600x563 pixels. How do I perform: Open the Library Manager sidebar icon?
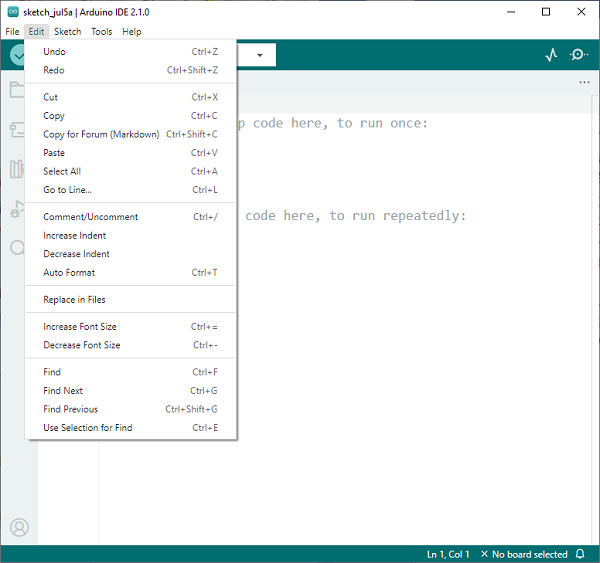tap(17, 169)
